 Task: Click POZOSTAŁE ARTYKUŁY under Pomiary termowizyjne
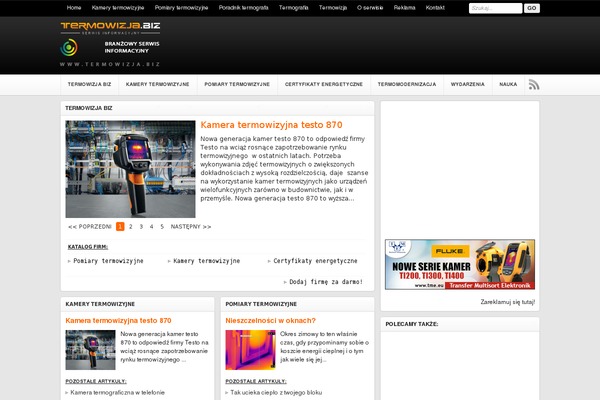[256, 381]
